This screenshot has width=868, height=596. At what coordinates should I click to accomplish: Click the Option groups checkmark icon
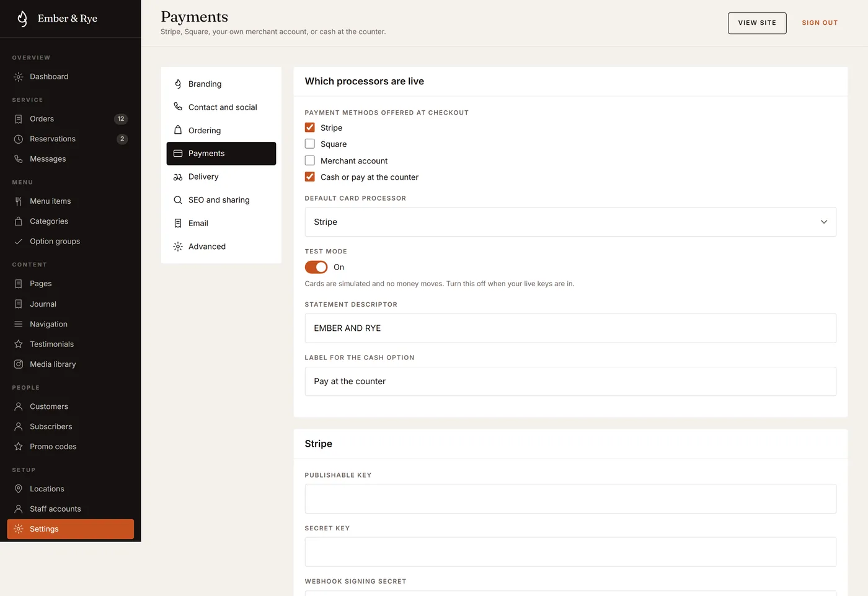tap(19, 242)
